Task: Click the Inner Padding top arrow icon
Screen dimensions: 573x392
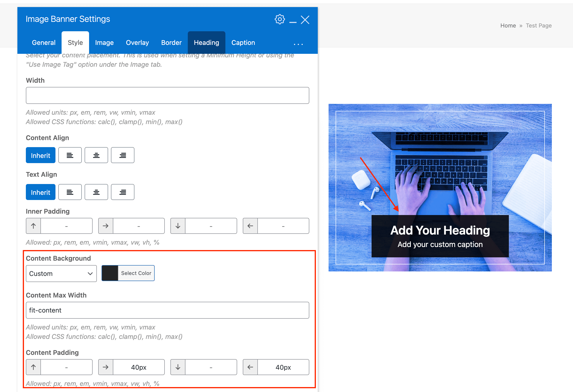Action: [33, 226]
